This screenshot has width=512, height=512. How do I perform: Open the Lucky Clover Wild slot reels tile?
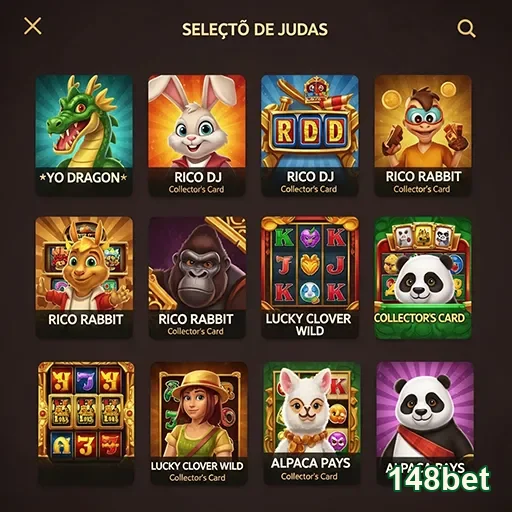click(x=310, y=277)
